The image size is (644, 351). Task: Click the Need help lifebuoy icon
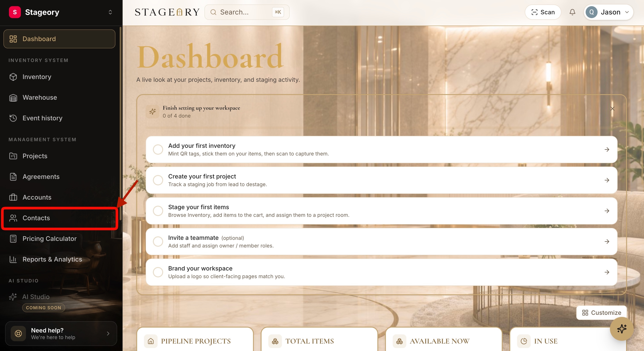click(18, 334)
